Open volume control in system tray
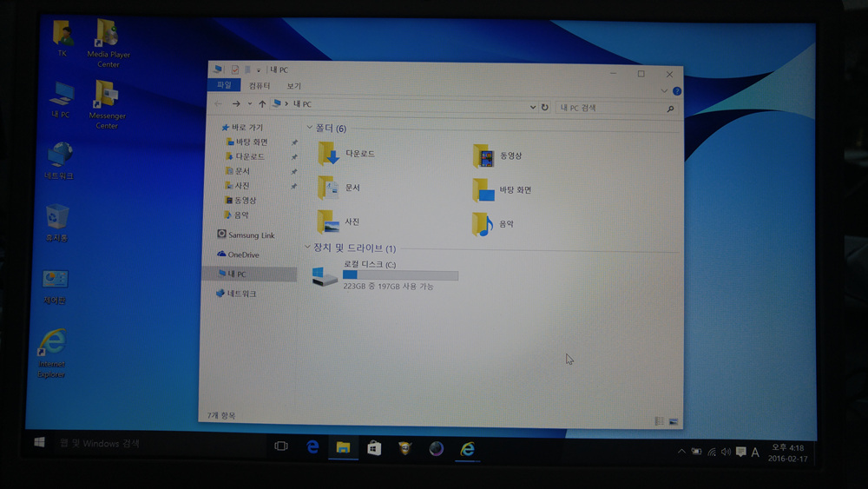Viewport: 868px width, 489px height. pos(726,452)
